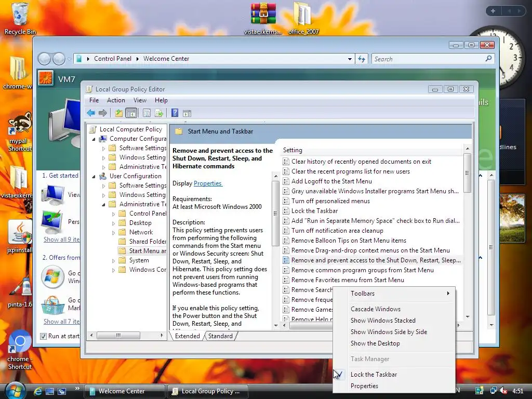
Task: Open the office_2007 folder on desktop
Action: tap(303, 19)
